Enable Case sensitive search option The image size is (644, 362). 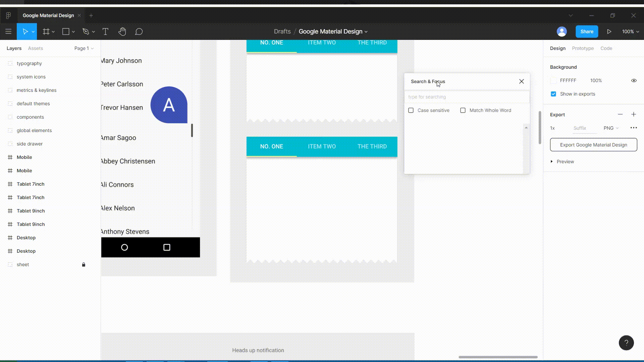[411, 110]
